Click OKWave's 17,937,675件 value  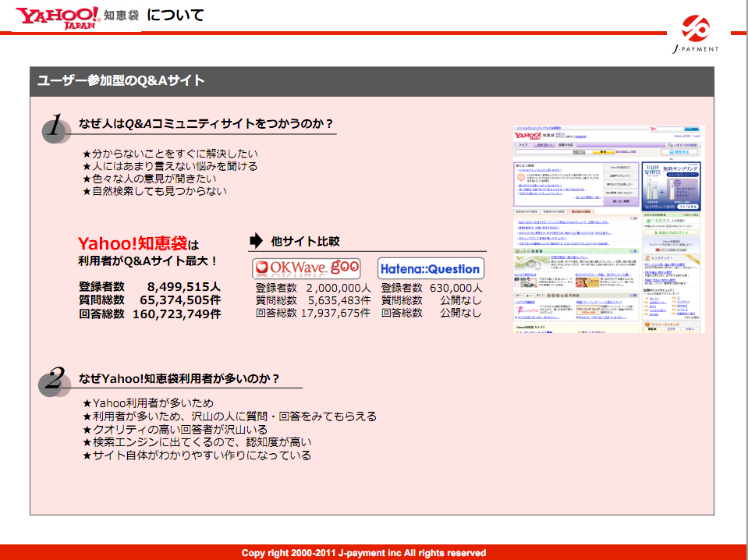tap(335, 313)
